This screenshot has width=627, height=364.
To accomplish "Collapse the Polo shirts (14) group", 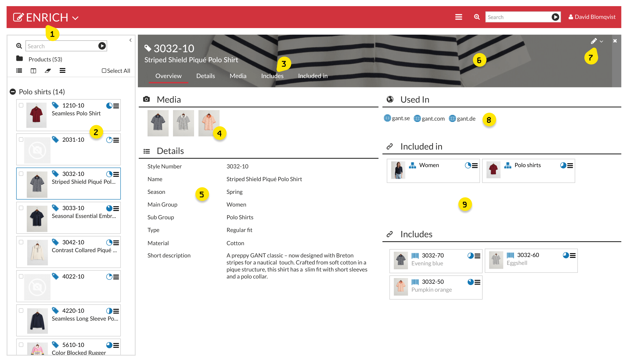I will click(13, 92).
